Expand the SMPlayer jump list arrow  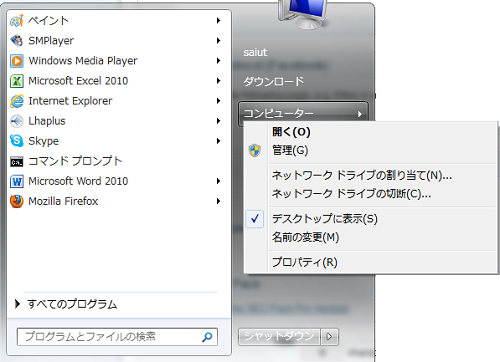218,41
